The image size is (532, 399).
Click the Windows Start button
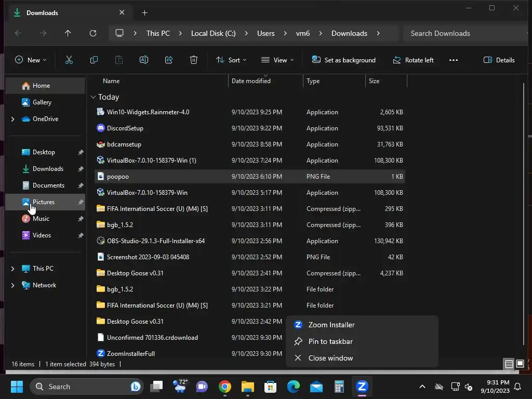coord(17,387)
